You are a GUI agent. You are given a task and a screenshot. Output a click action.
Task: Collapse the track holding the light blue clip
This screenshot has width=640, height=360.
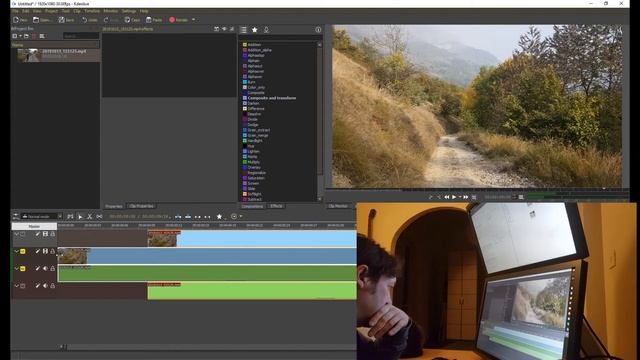pos(16,234)
